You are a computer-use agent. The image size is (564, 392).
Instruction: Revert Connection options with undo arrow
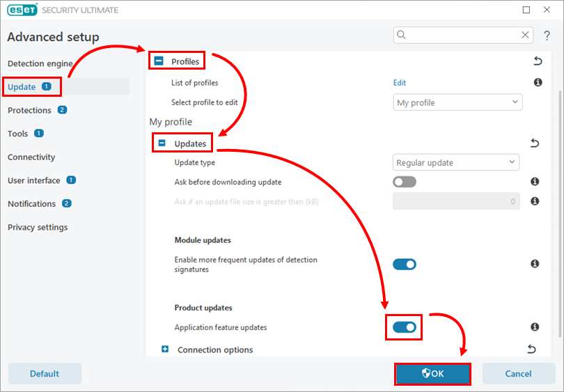(532, 350)
